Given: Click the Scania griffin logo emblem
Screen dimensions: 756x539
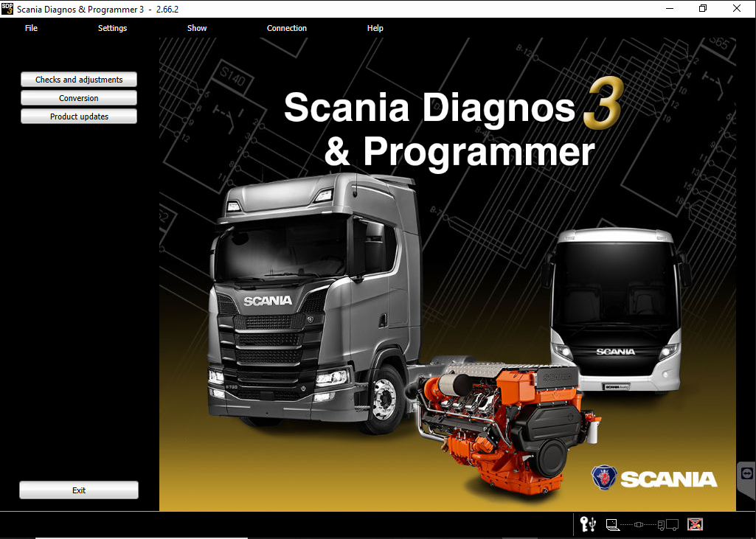Looking at the screenshot, I should coord(604,477).
